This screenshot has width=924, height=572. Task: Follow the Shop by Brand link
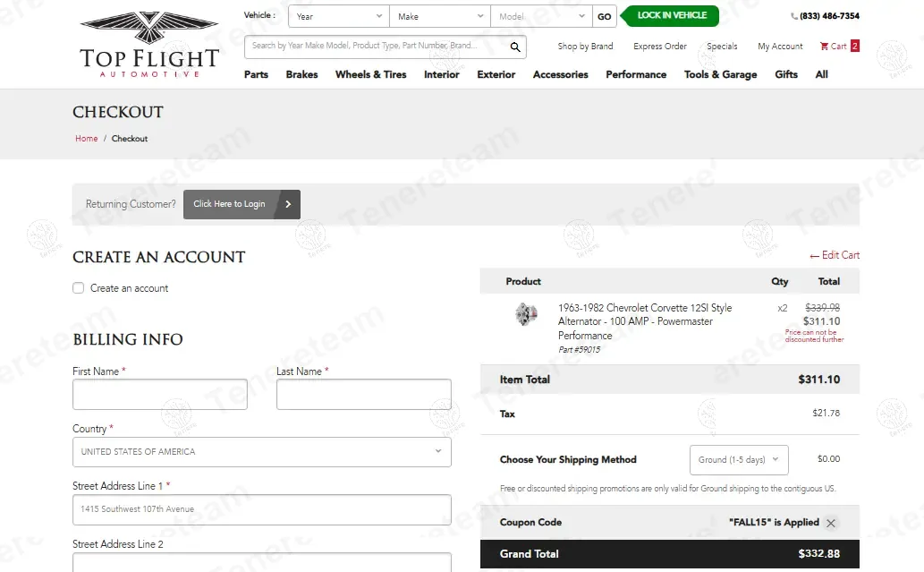[585, 46]
